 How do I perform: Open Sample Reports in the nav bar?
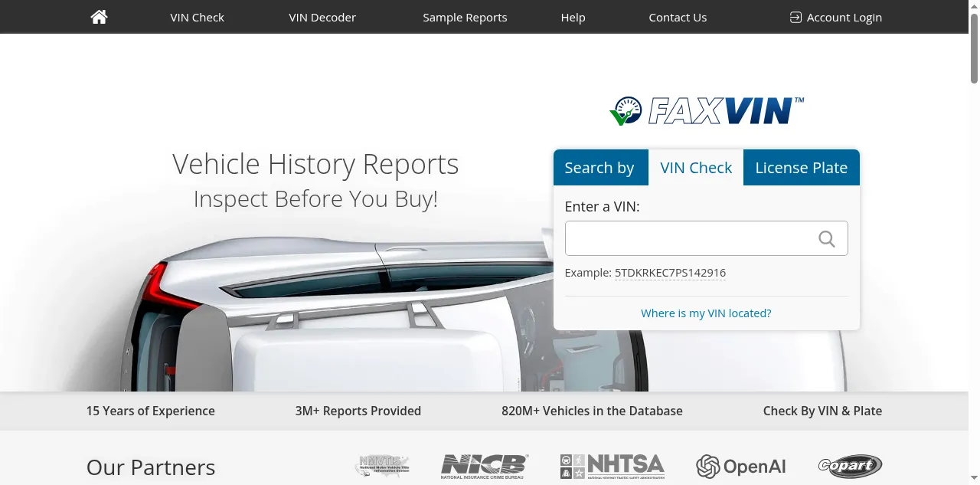click(465, 17)
